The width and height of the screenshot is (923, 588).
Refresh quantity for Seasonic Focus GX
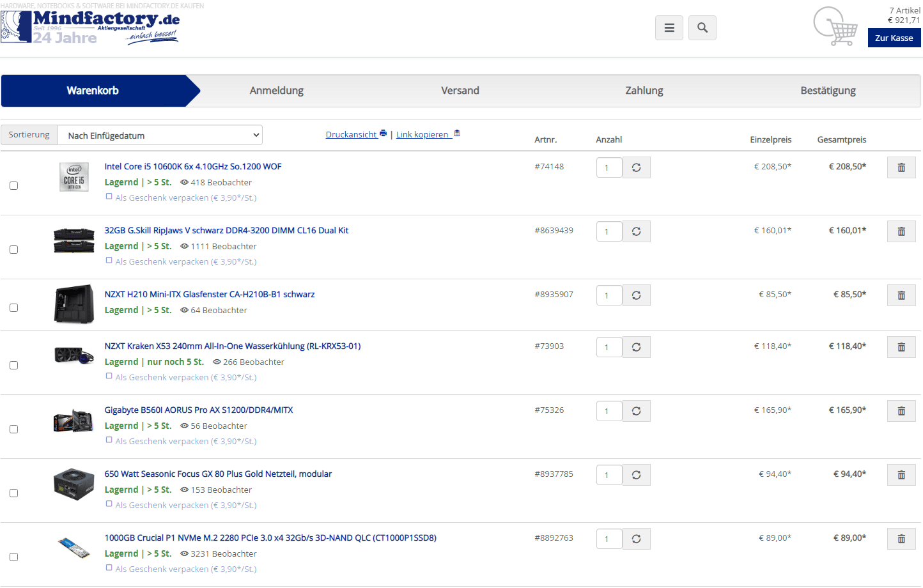click(637, 475)
